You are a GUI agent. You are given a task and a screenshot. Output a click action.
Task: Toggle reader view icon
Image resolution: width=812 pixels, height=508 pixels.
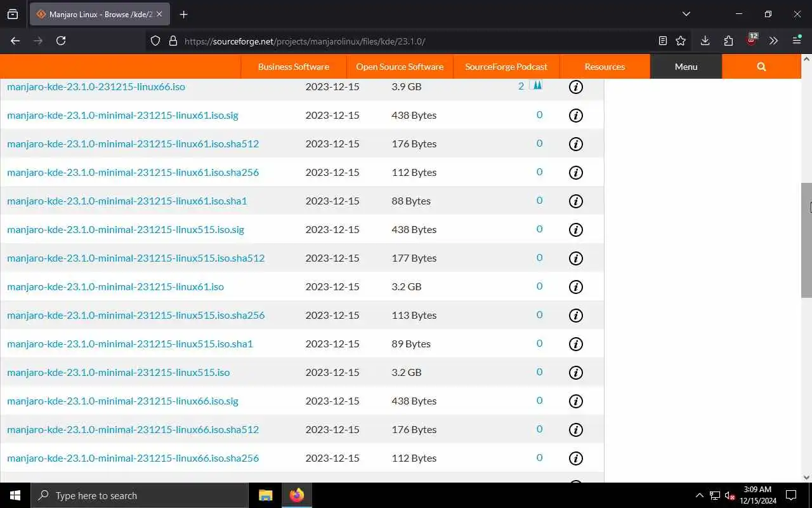point(662,41)
